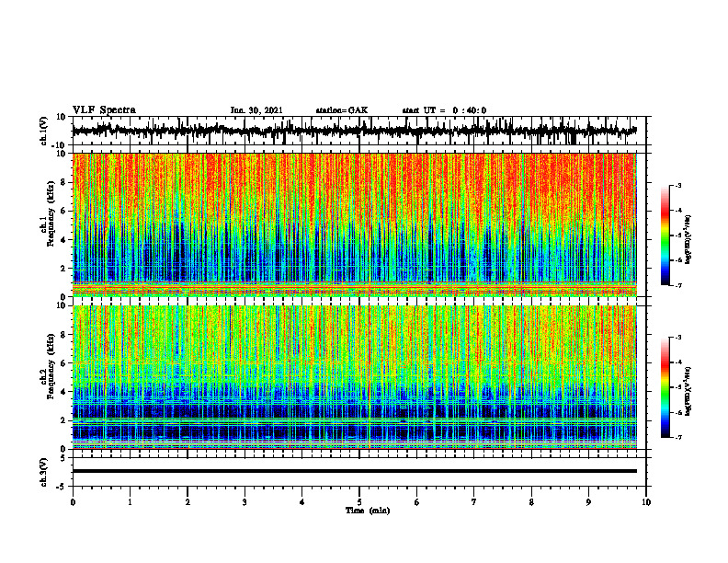Click the ch.3 flat black trace line

coord(355,471)
